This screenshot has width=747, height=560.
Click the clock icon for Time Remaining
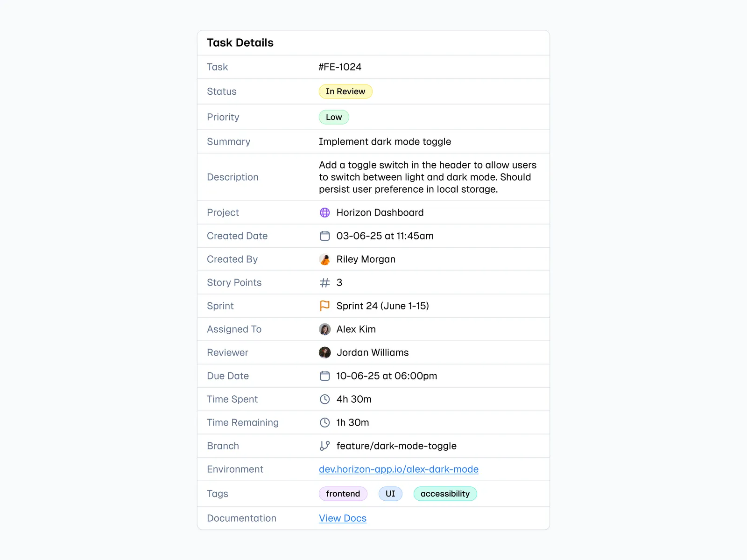(x=324, y=423)
